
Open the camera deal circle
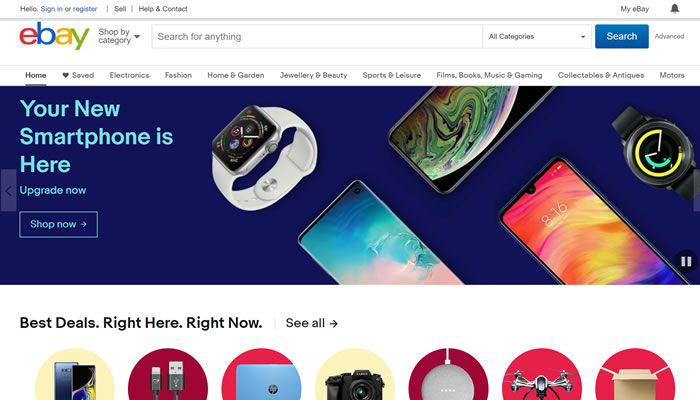pos(355,374)
